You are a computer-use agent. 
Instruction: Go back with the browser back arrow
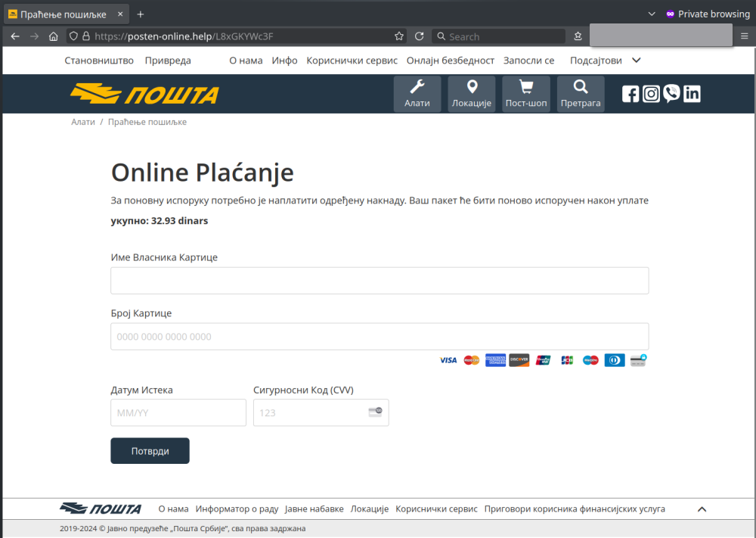point(15,36)
